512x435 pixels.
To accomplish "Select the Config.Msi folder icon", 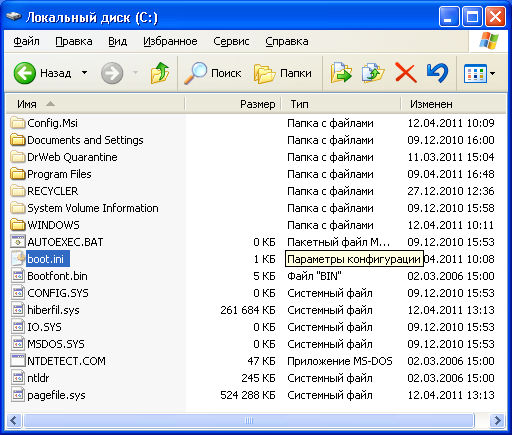I will [x=18, y=123].
